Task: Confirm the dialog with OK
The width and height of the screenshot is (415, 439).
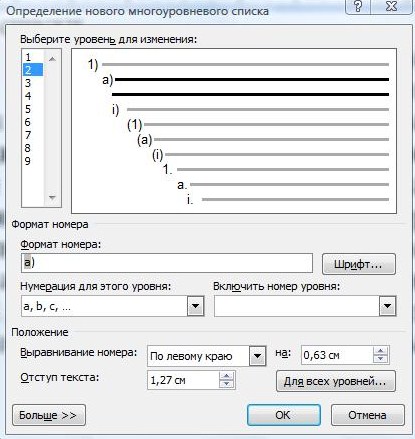Action: point(284,415)
